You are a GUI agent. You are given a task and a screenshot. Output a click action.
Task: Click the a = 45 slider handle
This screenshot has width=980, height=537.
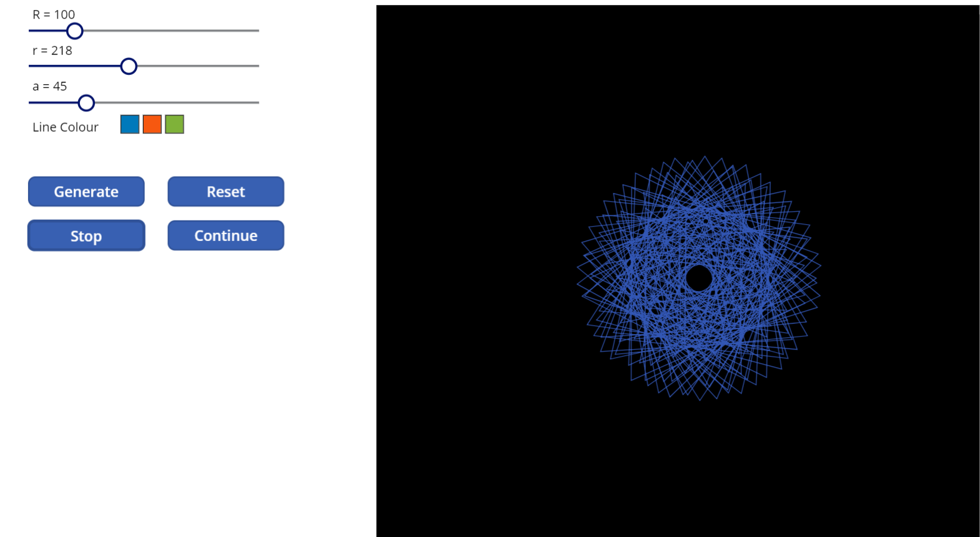point(86,102)
